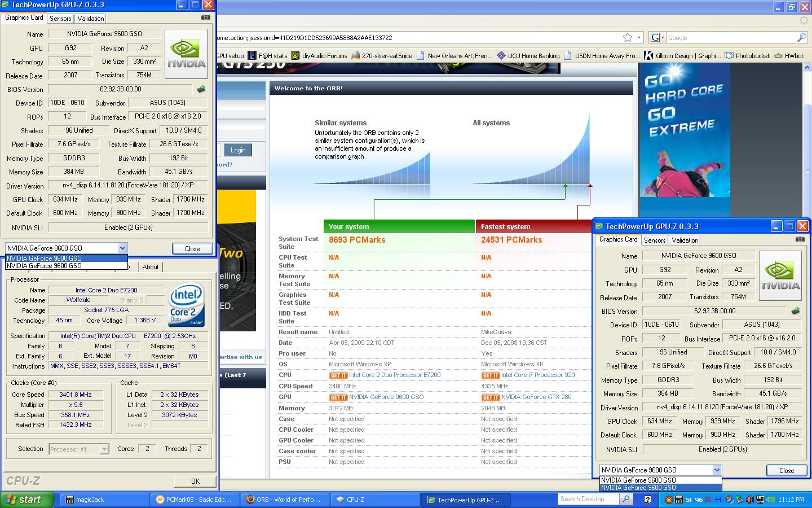Image resolution: width=812 pixels, height=508 pixels.
Task: Switch to ORB World of Performance taskbar item
Action: pos(285,500)
